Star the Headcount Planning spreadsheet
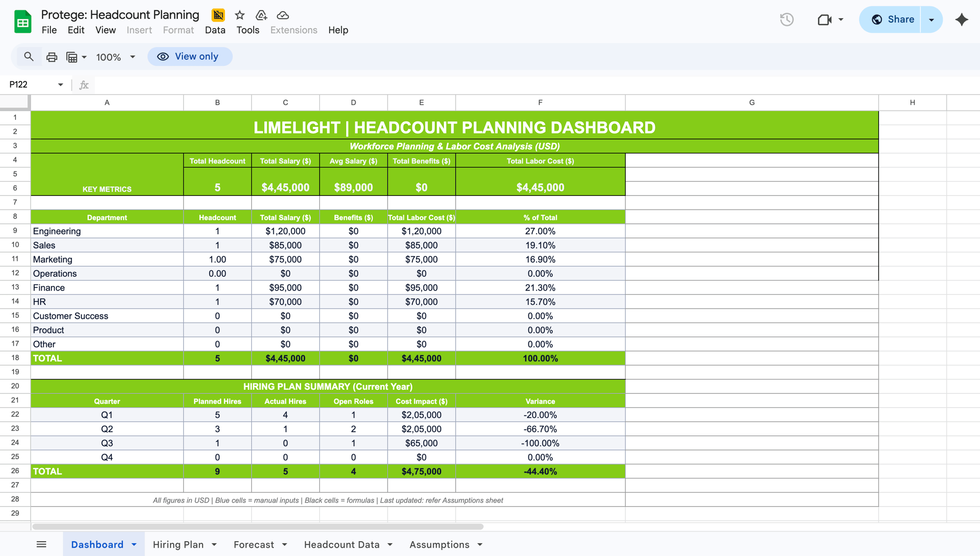This screenshot has width=980, height=556. click(x=240, y=15)
